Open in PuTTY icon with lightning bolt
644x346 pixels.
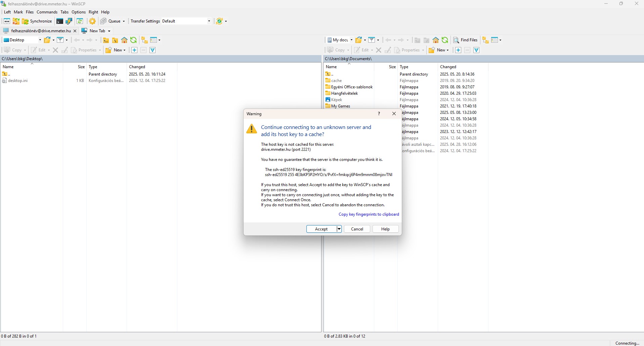[69, 21]
